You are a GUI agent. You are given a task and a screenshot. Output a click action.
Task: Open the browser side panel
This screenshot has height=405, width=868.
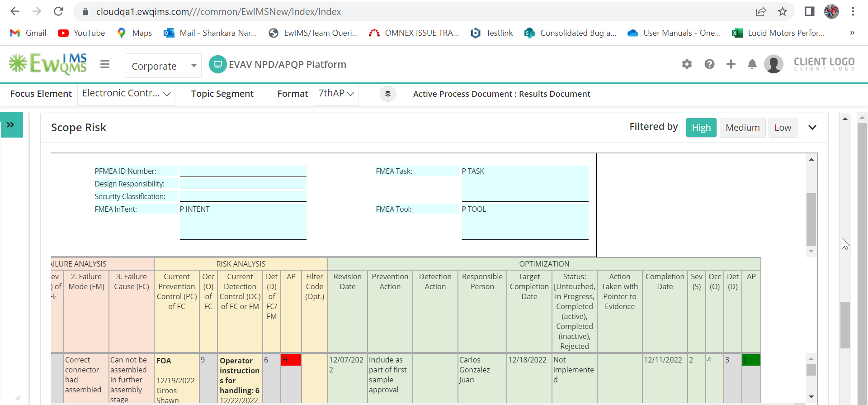[810, 11]
